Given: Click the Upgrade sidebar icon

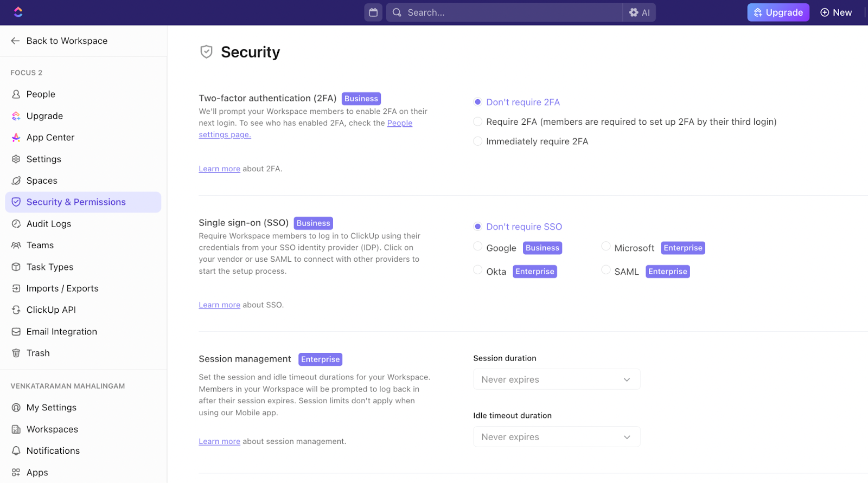Looking at the screenshot, I should click(16, 116).
